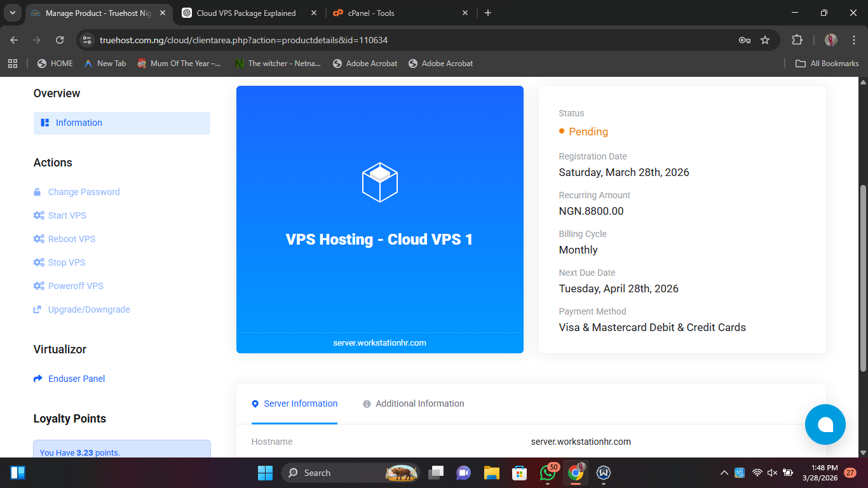Open the saved passwords key icon
Screen dimensions: 868x488
coord(745,40)
